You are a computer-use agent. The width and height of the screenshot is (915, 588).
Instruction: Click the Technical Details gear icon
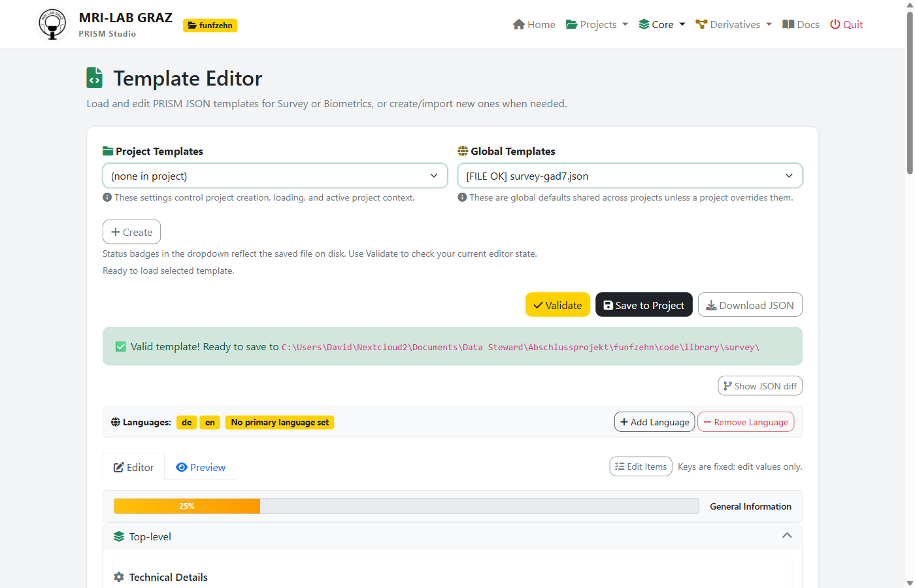pyautogui.click(x=119, y=577)
